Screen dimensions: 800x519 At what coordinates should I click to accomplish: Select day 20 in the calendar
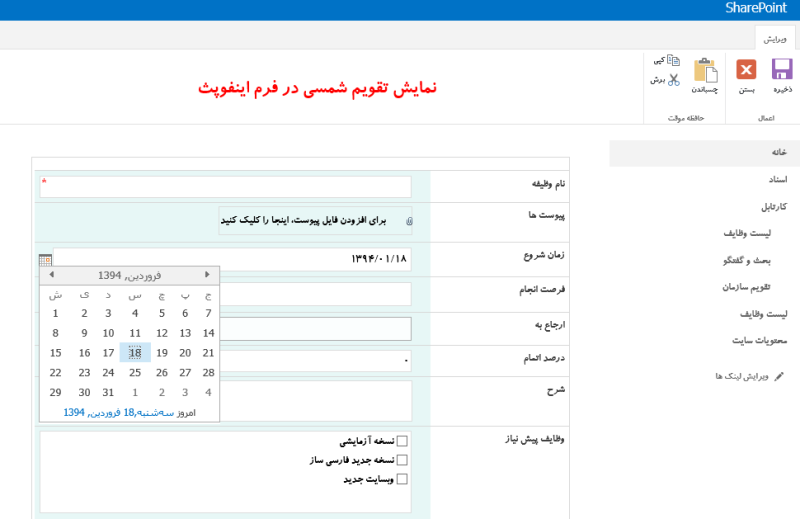click(x=185, y=353)
